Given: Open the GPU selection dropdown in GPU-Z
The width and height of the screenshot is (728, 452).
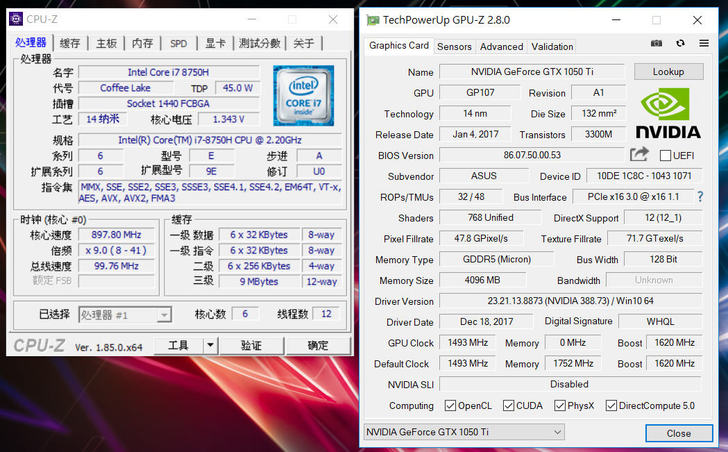Looking at the screenshot, I should [x=464, y=432].
